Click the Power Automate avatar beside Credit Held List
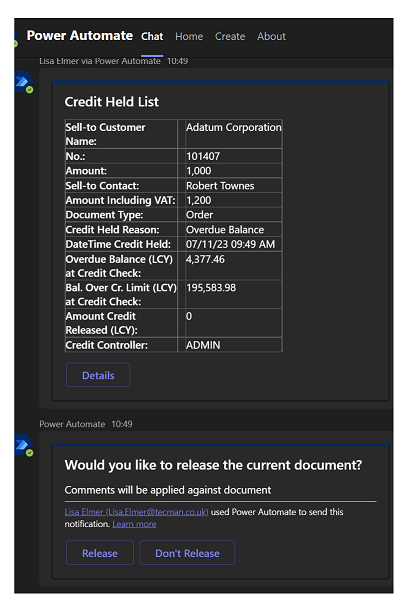 tap(23, 82)
